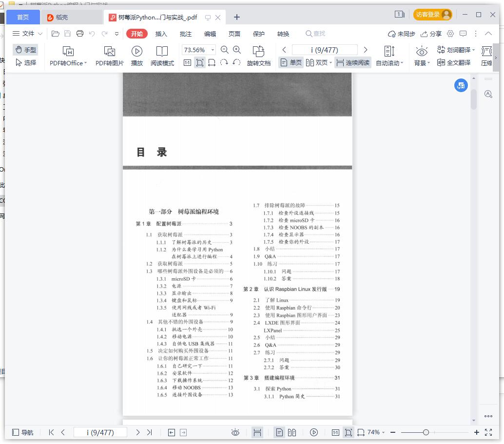
Task: Click the blue floating convert button
Action: (461, 85)
